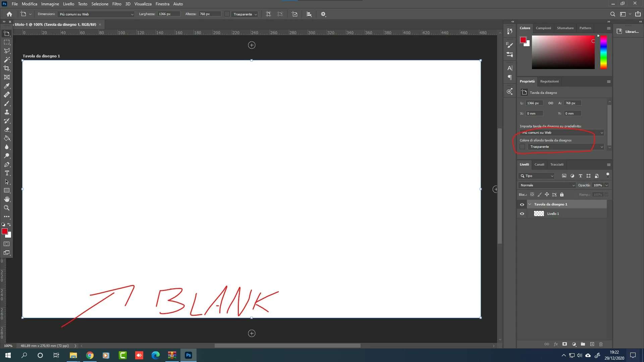Collapse the Tavola da disegno 1 group

coord(530,204)
